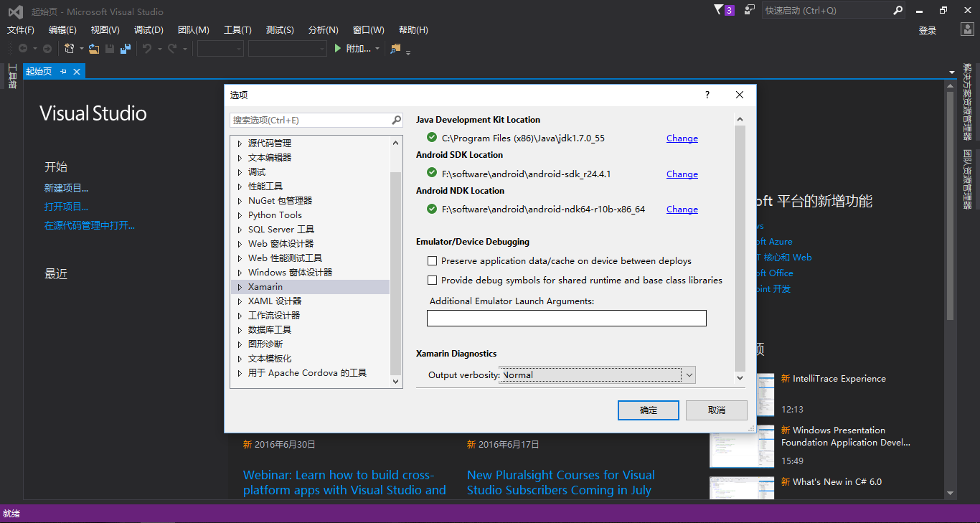The width and height of the screenshot is (980, 523).
Task: Click the options tree vertical scrollbar
Action: point(395,273)
